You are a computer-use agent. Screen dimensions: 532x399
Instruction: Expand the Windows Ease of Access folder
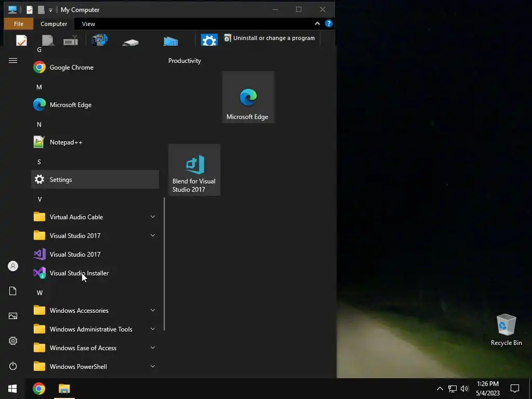click(95, 348)
